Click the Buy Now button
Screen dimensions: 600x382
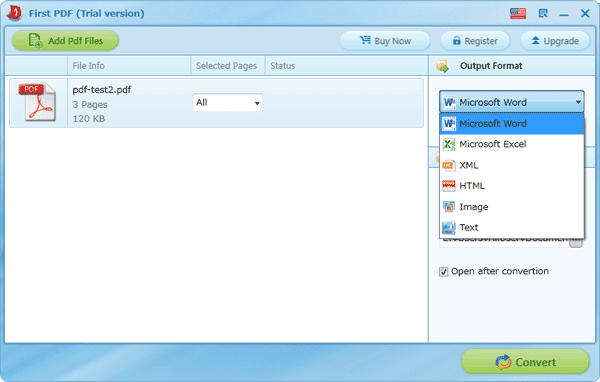point(385,41)
